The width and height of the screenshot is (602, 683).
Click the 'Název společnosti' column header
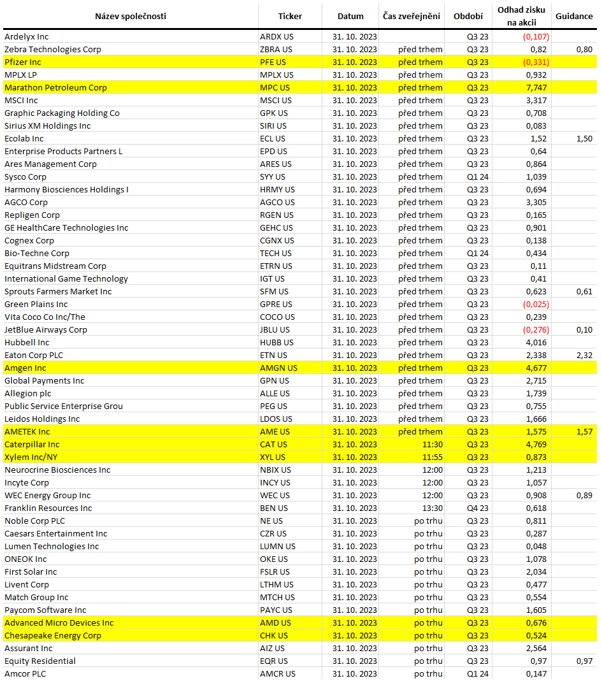pos(130,16)
